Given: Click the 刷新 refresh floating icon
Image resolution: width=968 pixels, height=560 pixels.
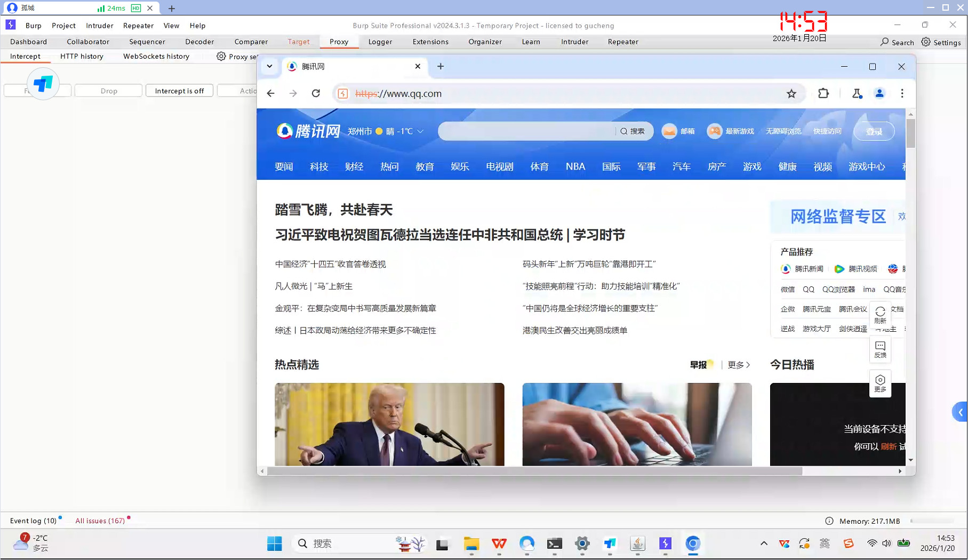Looking at the screenshot, I should tap(880, 314).
